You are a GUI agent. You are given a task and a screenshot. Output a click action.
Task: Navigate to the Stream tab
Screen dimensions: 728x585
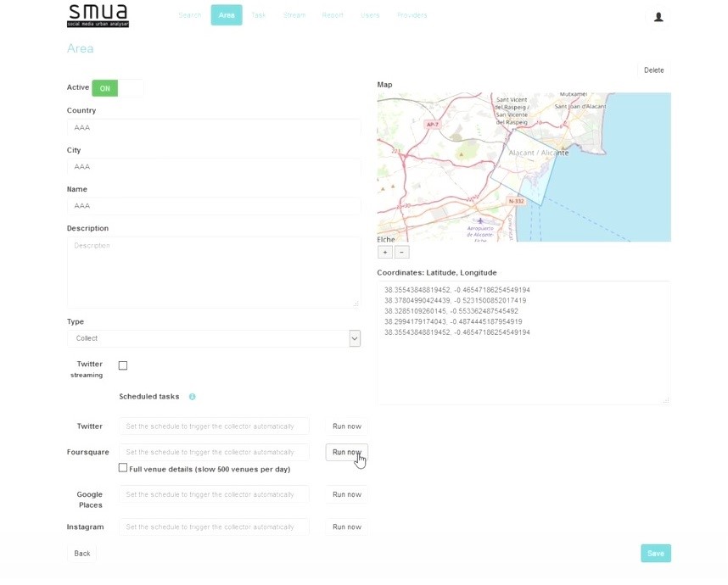(294, 14)
